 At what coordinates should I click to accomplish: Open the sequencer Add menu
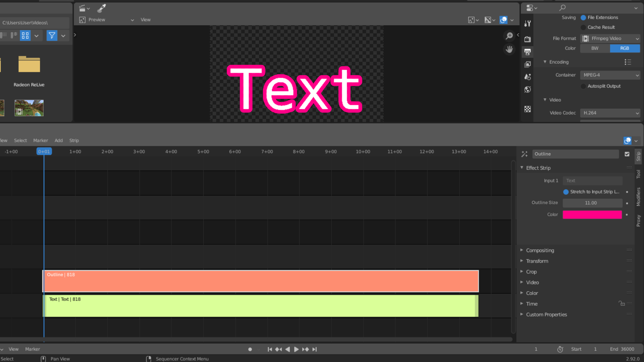pos(59,140)
